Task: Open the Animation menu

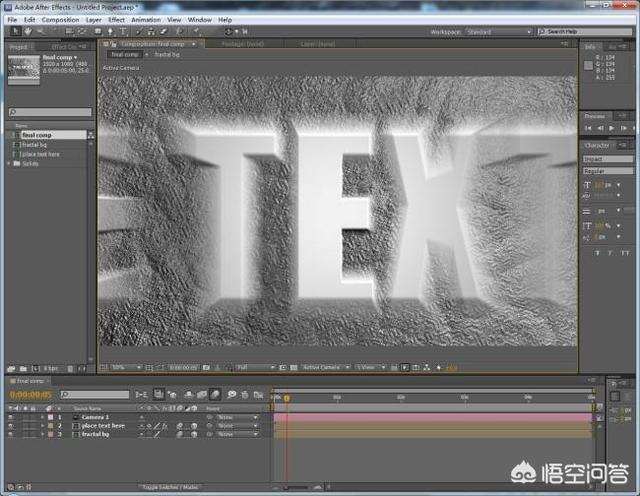Action: point(146,20)
